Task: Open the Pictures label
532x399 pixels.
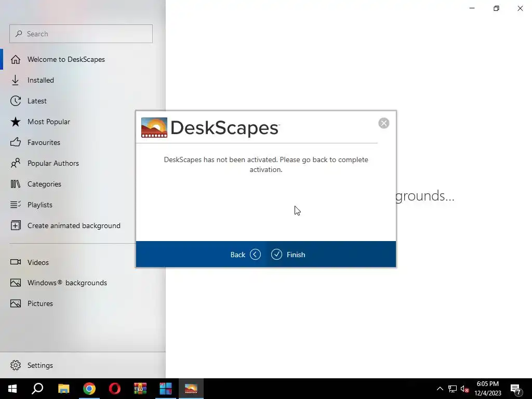Action: click(40, 303)
